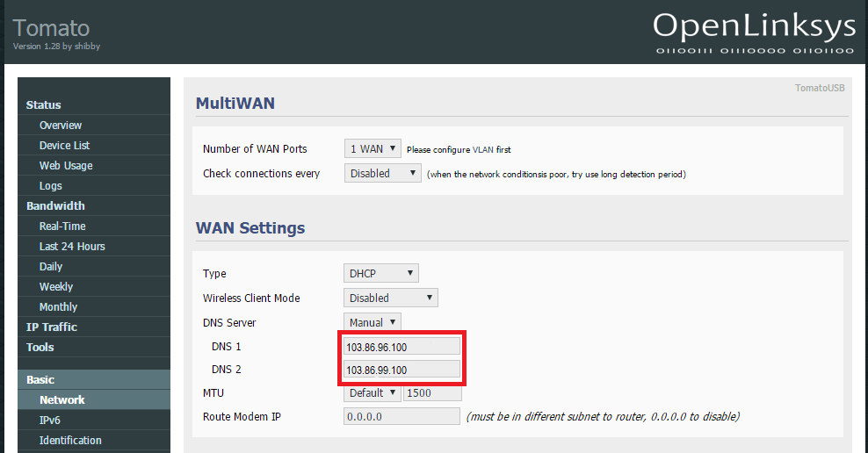
Task: Open the Overview status page
Action: pos(61,126)
